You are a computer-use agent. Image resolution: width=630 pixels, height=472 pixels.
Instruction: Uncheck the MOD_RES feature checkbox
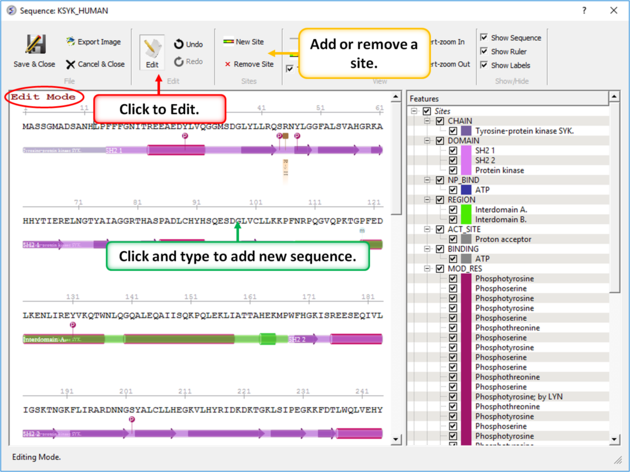(440, 269)
